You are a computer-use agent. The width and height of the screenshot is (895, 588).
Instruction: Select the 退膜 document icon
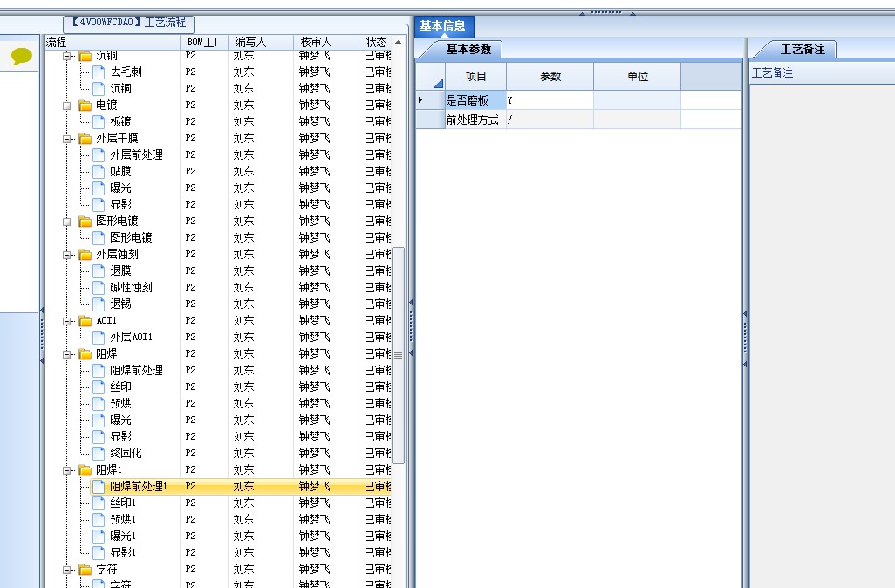[x=99, y=270]
